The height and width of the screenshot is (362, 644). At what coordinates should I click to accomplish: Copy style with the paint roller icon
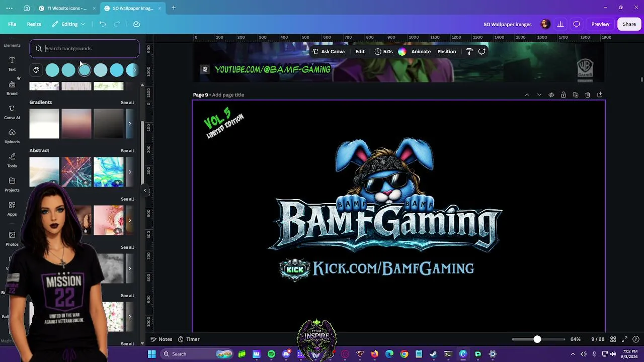pyautogui.click(x=469, y=51)
